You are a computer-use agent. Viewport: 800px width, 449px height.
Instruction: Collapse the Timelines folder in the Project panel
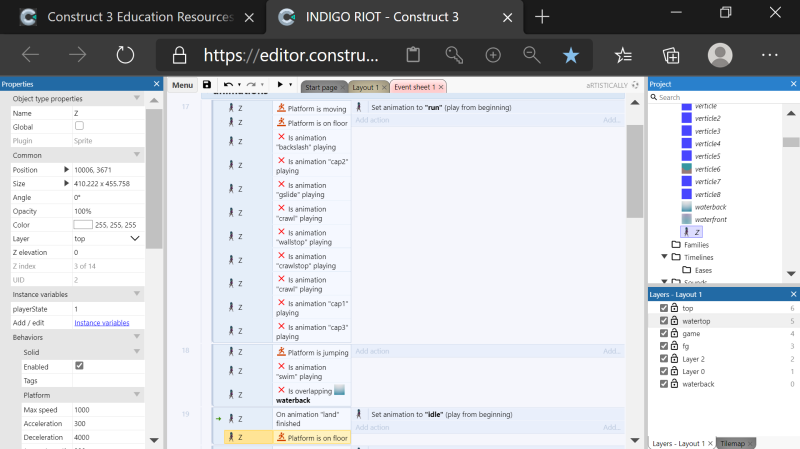(664, 257)
